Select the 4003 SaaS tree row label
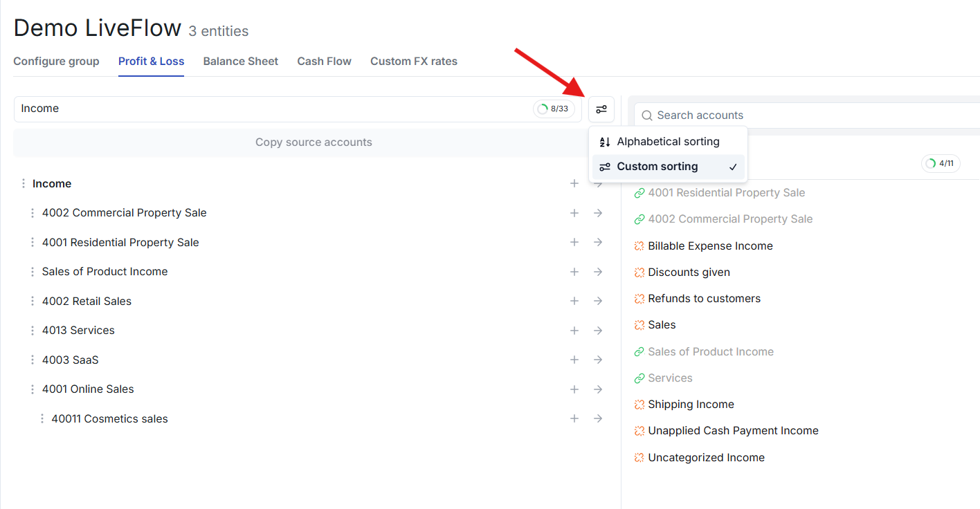 71,360
